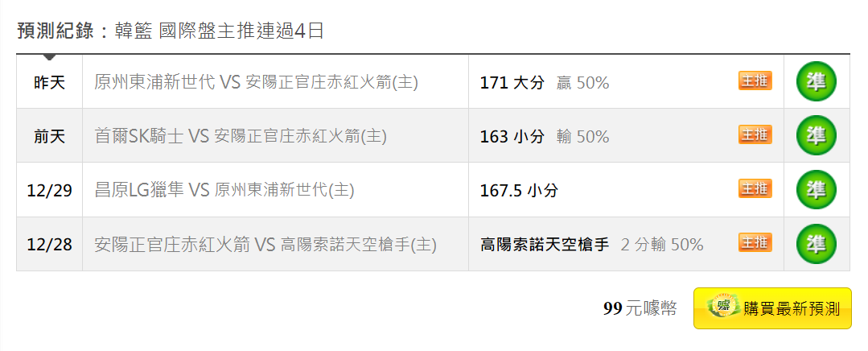Image resolution: width=868 pixels, height=351 pixels.
Task: Select the 163 小分 prediction result
Action: pos(512,136)
